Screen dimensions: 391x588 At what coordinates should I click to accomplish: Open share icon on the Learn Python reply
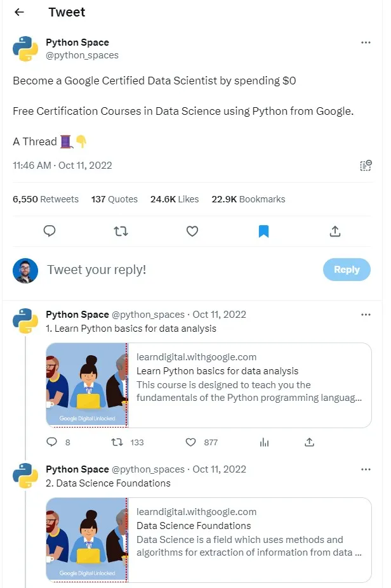(x=309, y=442)
